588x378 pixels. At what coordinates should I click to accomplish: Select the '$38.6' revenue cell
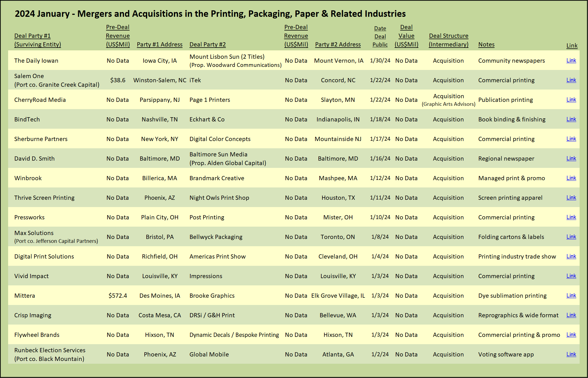click(118, 80)
